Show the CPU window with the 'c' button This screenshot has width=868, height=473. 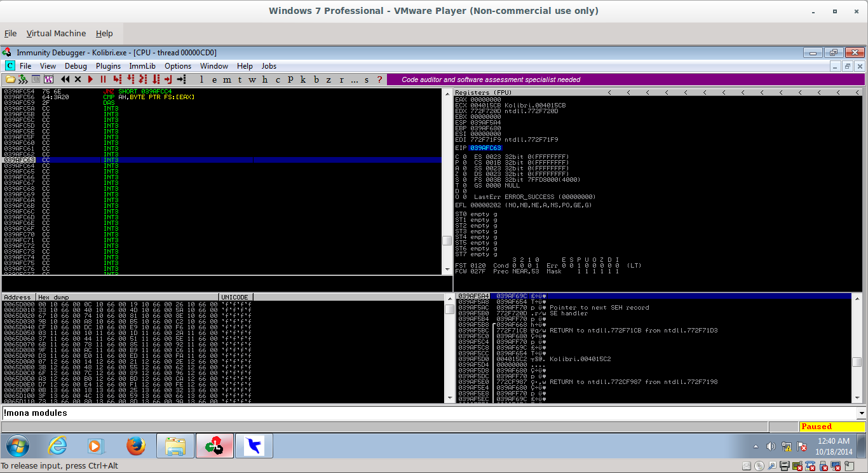click(278, 79)
